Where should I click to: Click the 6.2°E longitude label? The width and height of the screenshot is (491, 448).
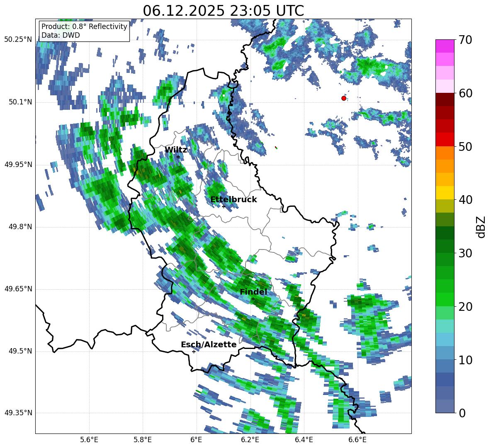coord(250,440)
